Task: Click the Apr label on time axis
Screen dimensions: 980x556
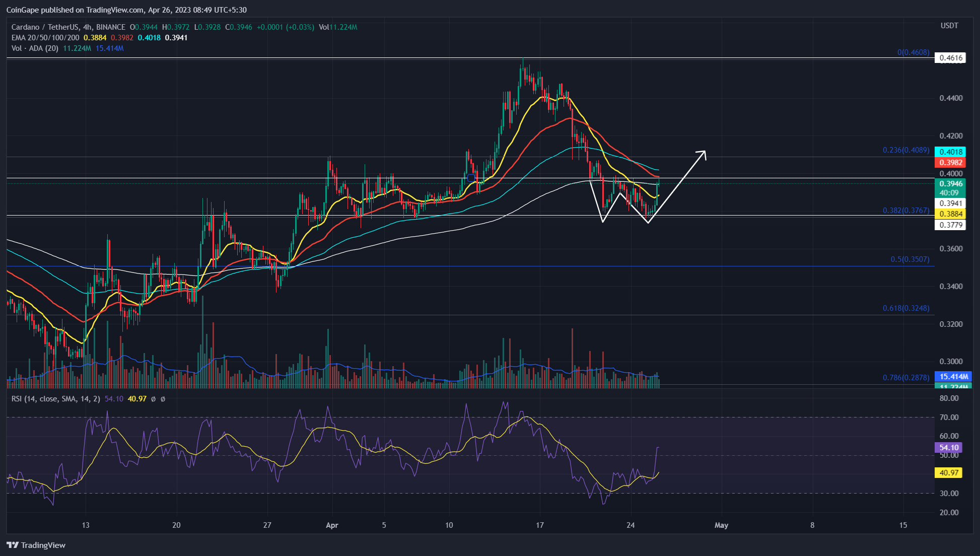Action: [x=332, y=525]
